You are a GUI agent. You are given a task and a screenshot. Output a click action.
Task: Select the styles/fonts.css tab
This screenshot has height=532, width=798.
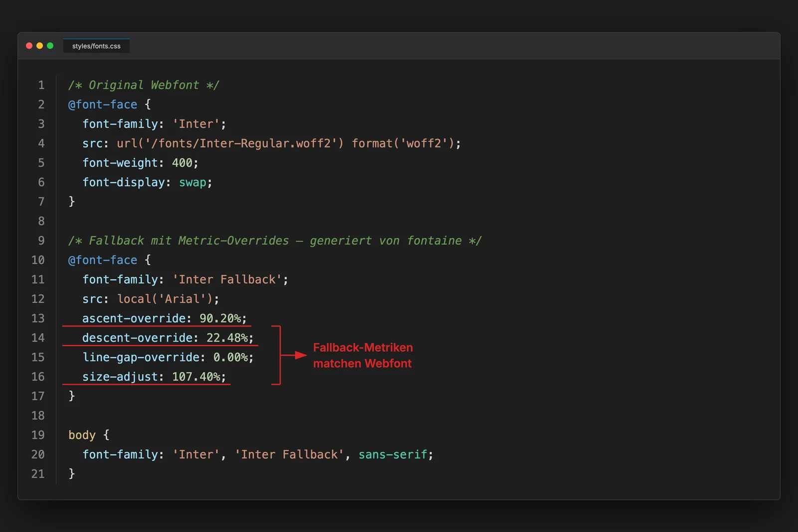pos(96,46)
